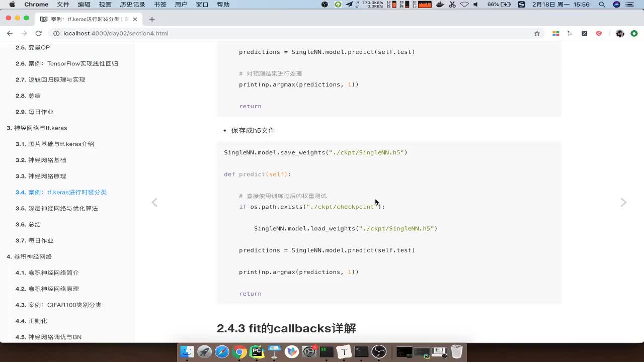The image size is (644, 362).
Task: Open PyCharm from the Dock
Action: point(257,351)
